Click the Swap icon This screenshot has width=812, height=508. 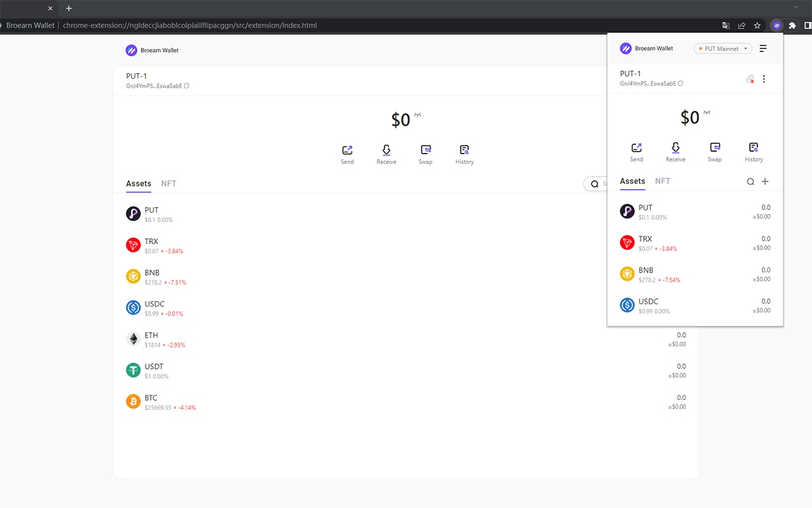click(x=714, y=151)
